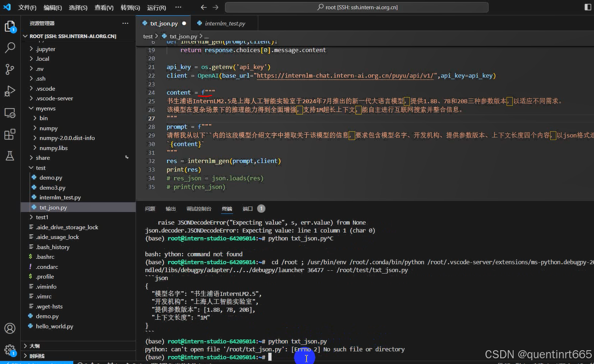Collapse the ROOT workspace section header

(78, 36)
